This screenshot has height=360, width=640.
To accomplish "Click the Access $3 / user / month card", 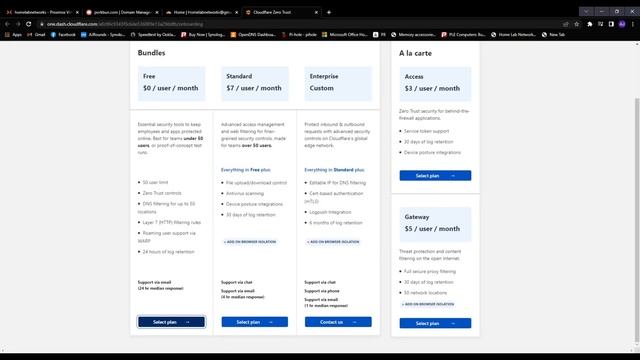I will coord(435,84).
